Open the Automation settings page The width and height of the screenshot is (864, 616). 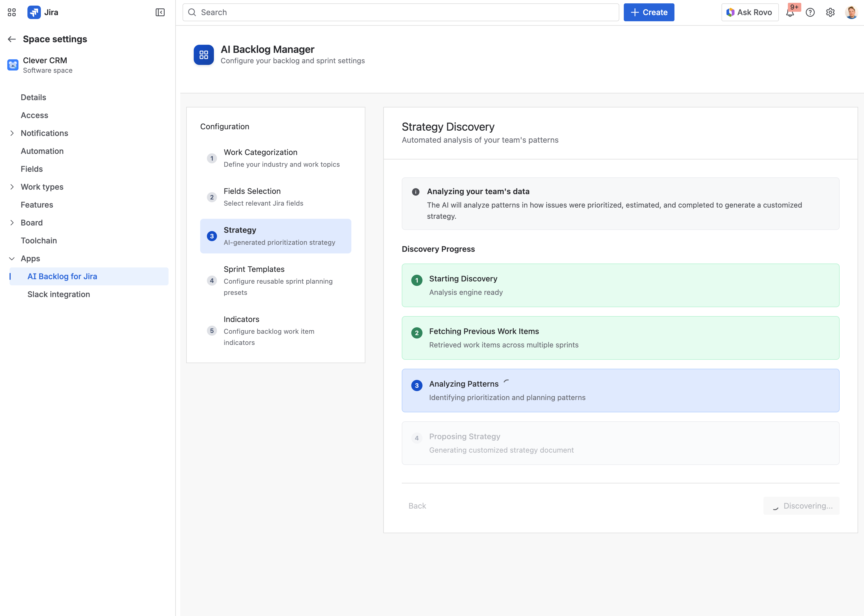(x=42, y=151)
